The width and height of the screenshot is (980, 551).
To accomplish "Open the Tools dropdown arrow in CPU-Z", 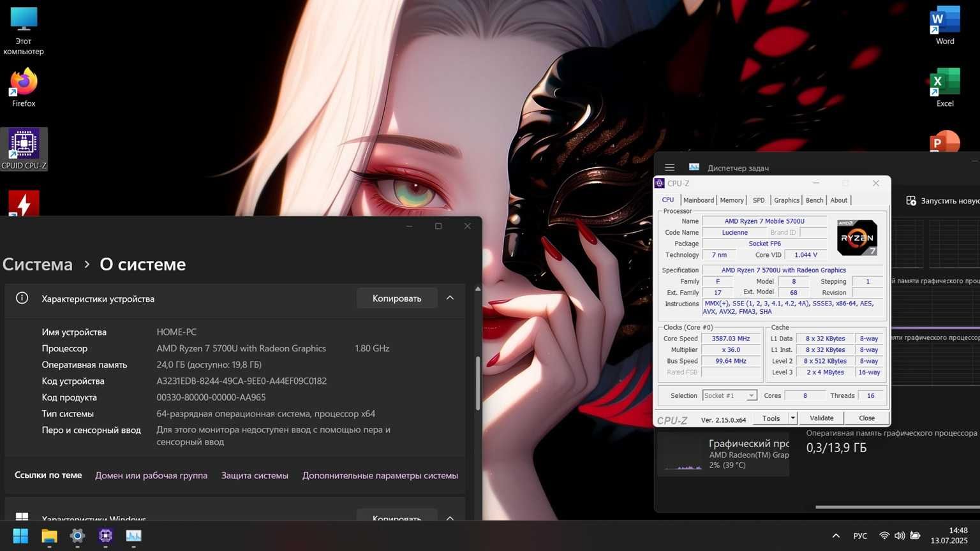I will pos(793,418).
